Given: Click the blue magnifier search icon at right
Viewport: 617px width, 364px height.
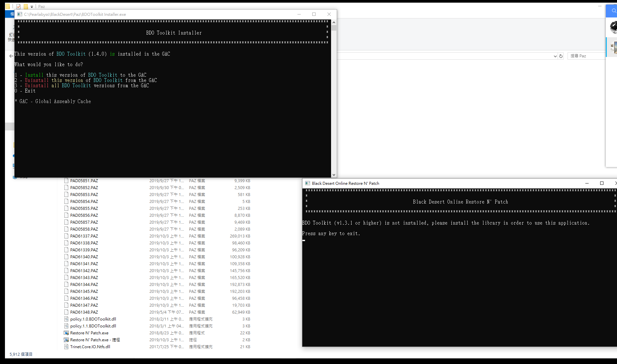Looking at the screenshot, I should (613, 11).
